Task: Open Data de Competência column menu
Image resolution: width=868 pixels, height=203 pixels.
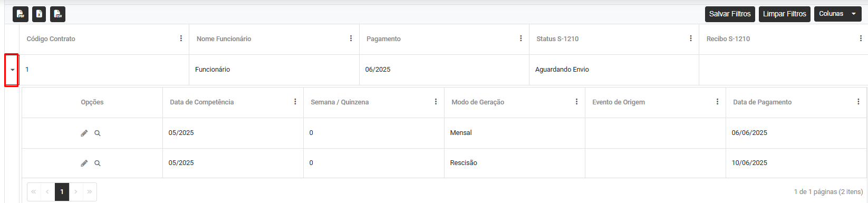Action: [x=295, y=102]
